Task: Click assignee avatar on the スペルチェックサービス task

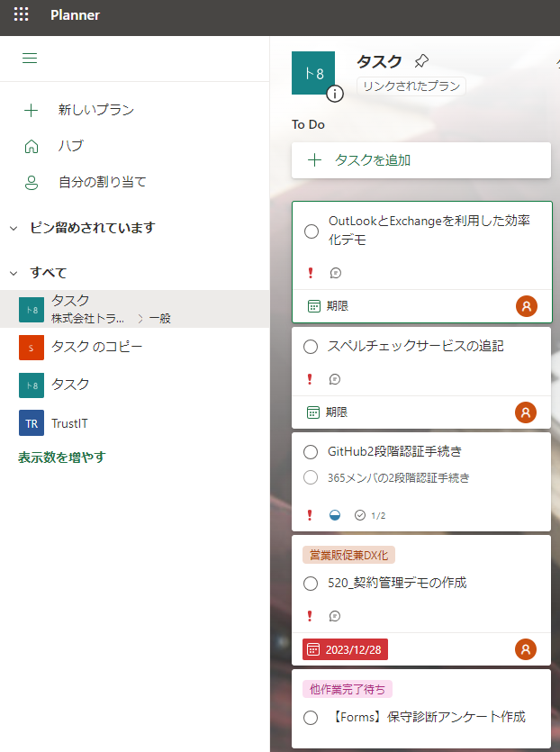Action: coord(525,412)
